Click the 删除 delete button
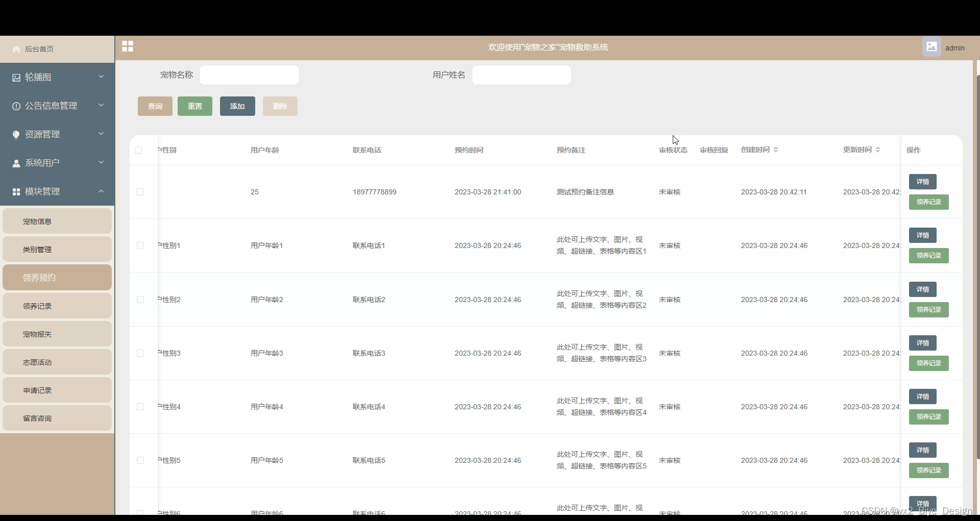This screenshot has width=980, height=521. (x=280, y=106)
